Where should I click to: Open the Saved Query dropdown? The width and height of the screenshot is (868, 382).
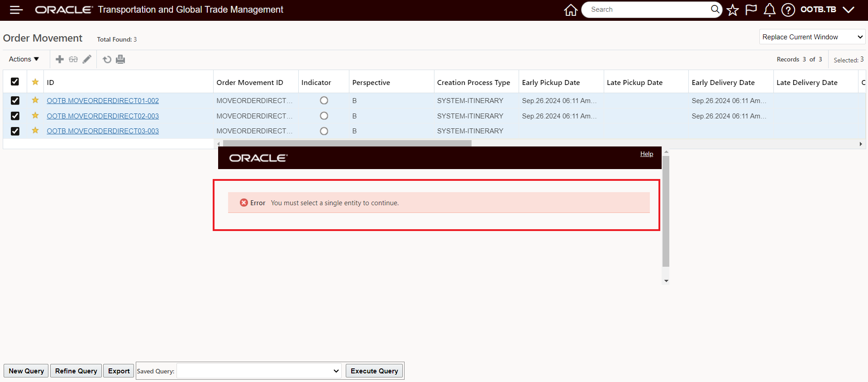coord(259,371)
